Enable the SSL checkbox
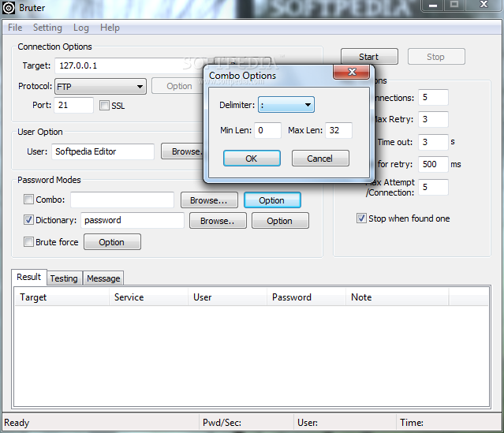The height and width of the screenshot is (433, 504). [x=104, y=106]
